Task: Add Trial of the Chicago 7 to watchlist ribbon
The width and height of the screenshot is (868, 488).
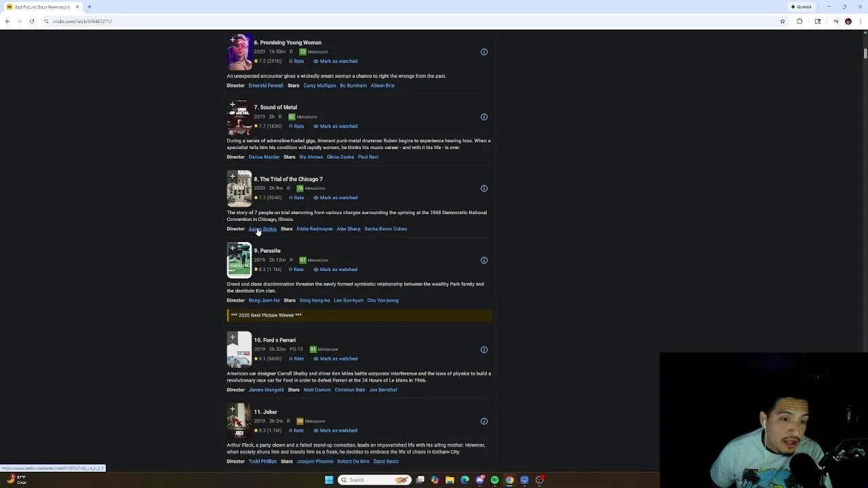Action: pyautogui.click(x=232, y=177)
